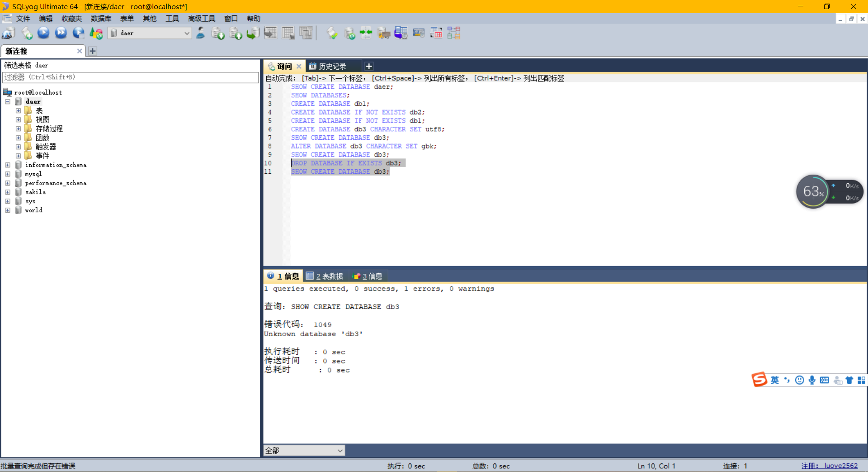This screenshot has width=868, height=472.
Task: Click the 过滤器 filter input field
Action: (x=131, y=77)
